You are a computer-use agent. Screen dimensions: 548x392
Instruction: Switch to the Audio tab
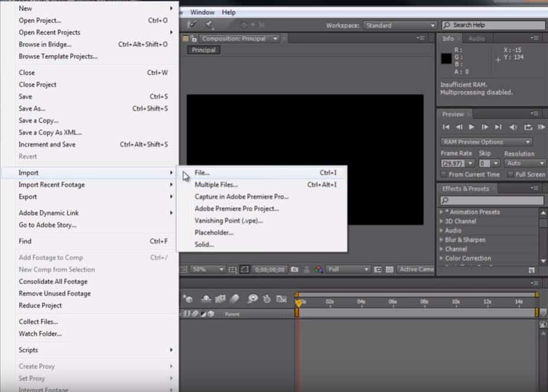point(476,38)
